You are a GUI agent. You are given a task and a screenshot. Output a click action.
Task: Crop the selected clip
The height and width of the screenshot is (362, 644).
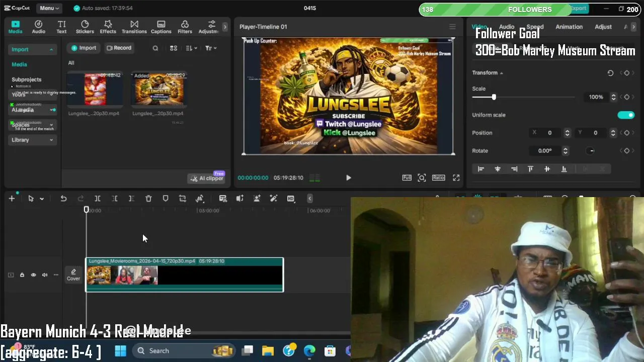click(x=183, y=199)
